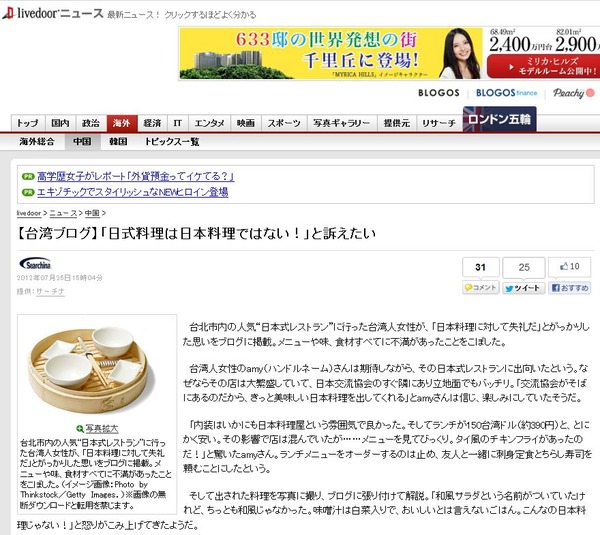Click the magnifier photo-enlarge icon
This screenshot has height=535, width=600.
point(80,429)
